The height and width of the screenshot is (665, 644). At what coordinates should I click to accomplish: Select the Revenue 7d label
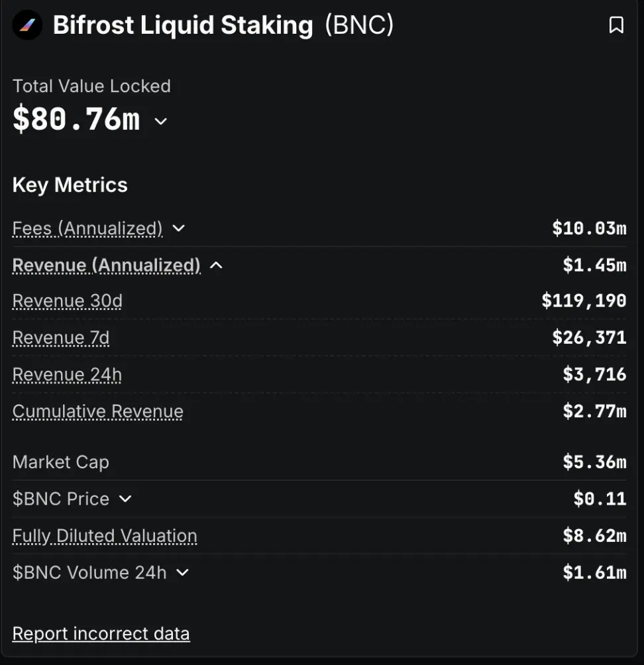pyautogui.click(x=61, y=338)
